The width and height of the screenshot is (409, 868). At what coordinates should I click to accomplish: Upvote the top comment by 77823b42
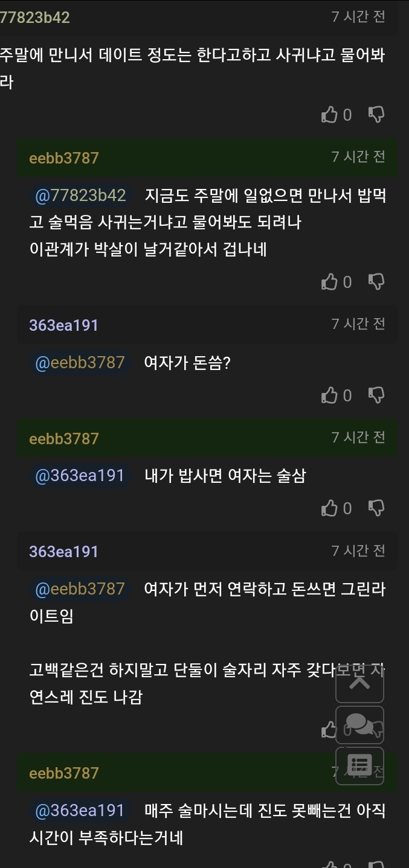[329, 115]
